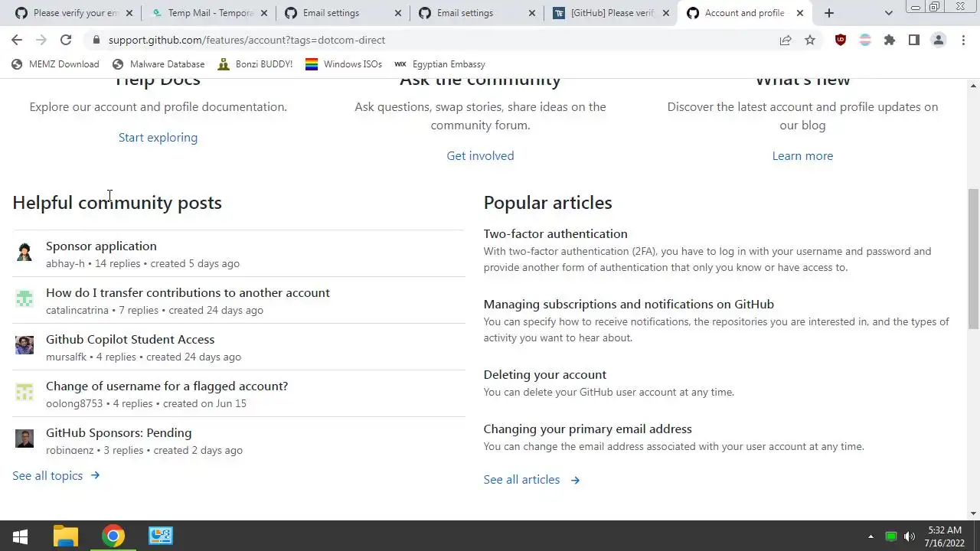
Task: Click the browser back arrow
Action: click(x=17, y=40)
